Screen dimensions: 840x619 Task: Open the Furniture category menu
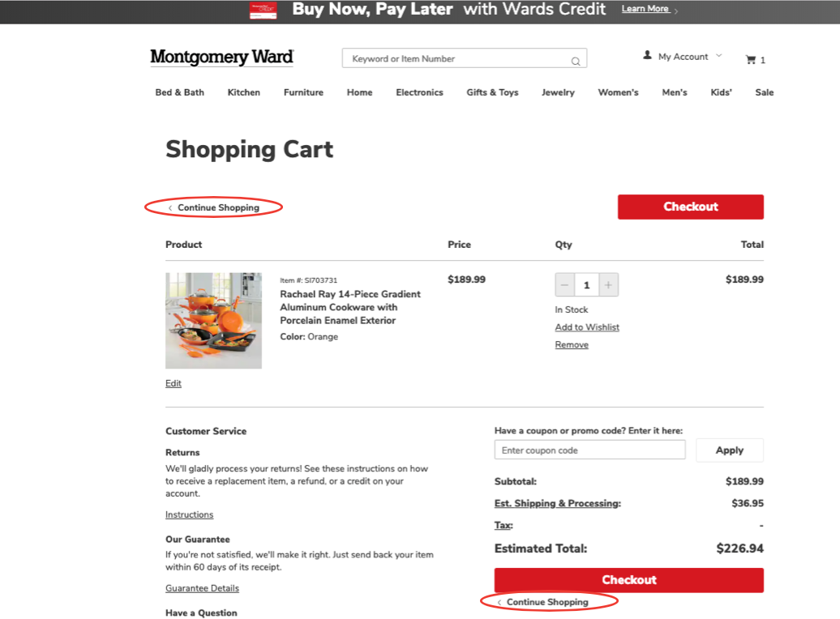303,92
